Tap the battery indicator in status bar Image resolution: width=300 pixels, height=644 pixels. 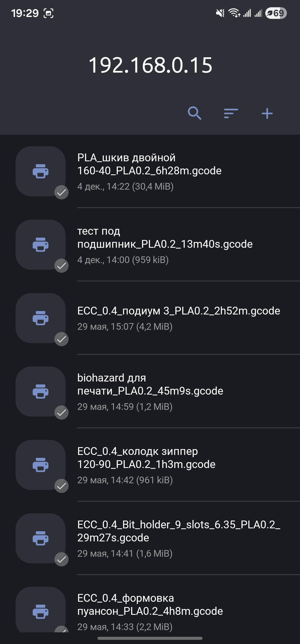tap(276, 13)
